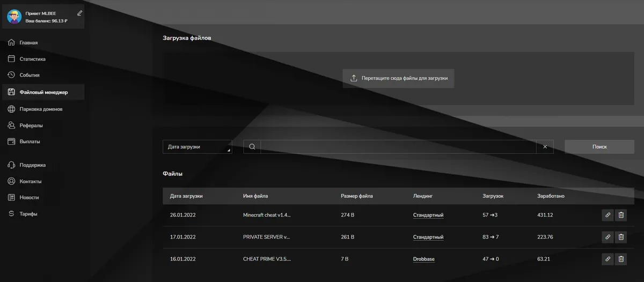Screen dimensions: 644x282
Task: Click into the file search field
Action: [398, 147]
